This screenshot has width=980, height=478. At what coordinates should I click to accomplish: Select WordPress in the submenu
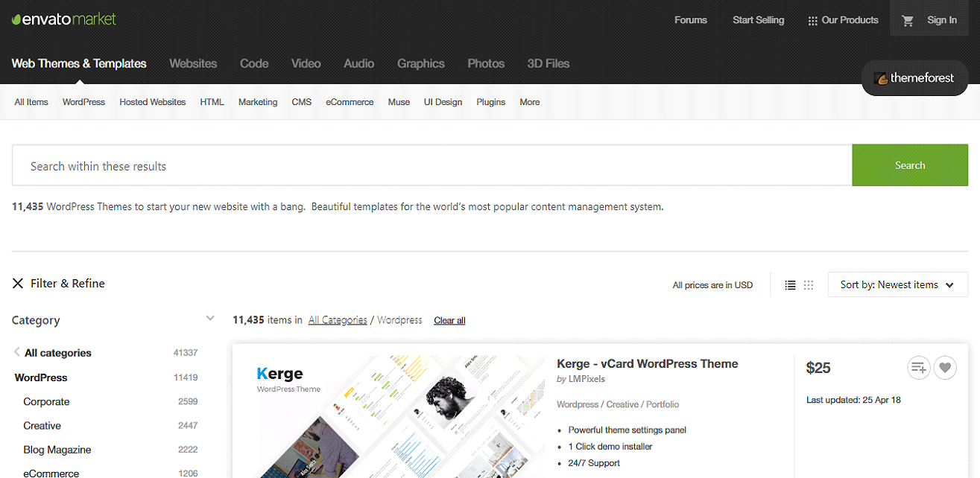pyautogui.click(x=83, y=102)
